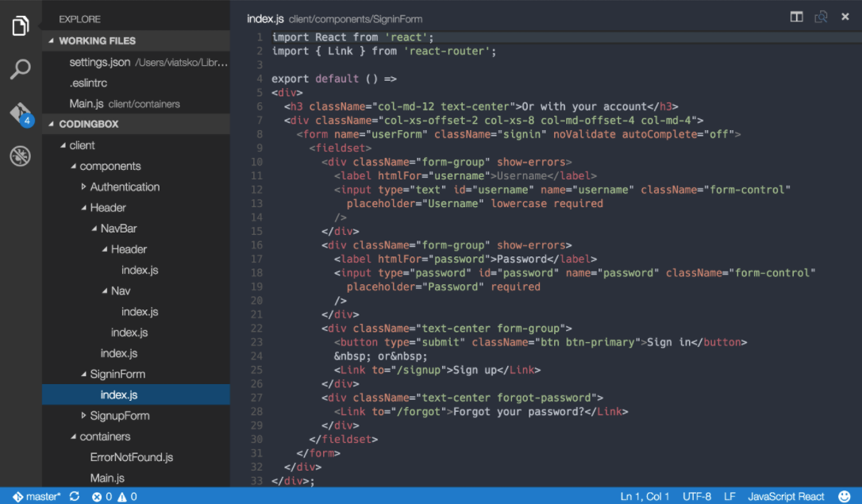Image resolution: width=862 pixels, height=504 pixels.
Task: Click Ln 1, Col 1 cursor position
Action: pyautogui.click(x=645, y=496)
